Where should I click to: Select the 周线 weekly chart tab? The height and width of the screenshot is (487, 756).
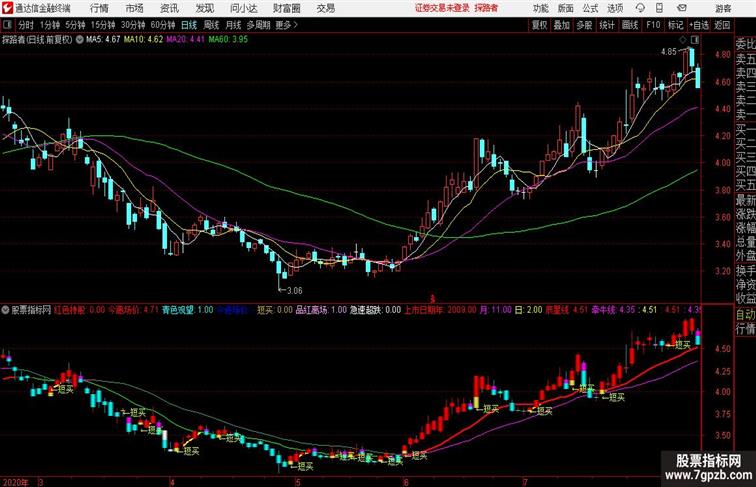pos(211,25)
